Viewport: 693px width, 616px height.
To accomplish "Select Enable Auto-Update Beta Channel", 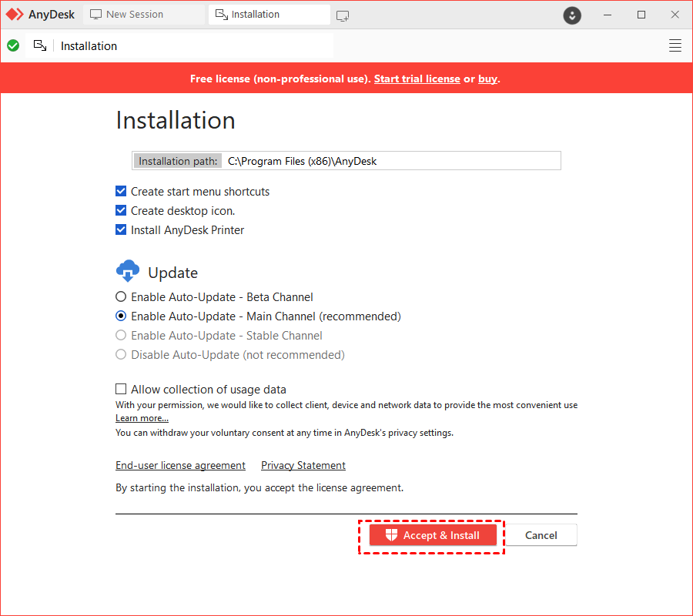I will click(x=121, y=296).
